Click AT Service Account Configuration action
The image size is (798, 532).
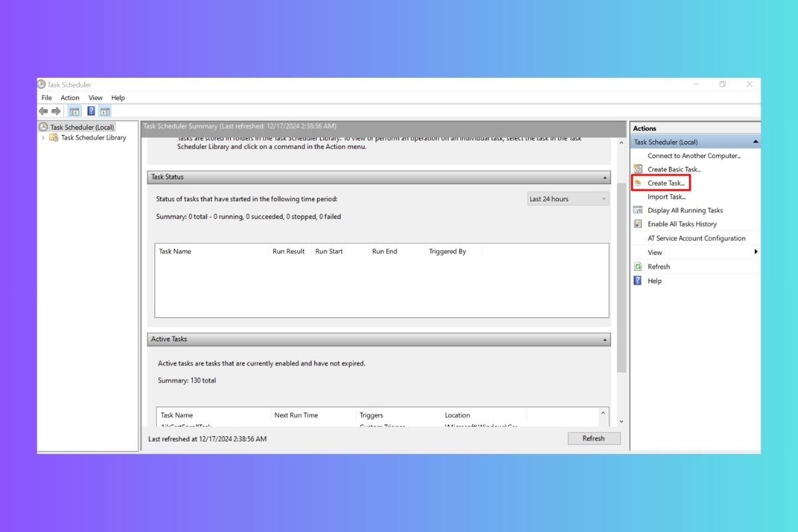click(x=697, y=238)
